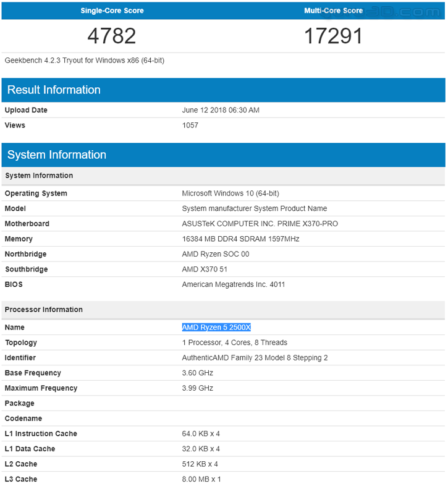Click the L2 Cache label

click(x=21, y=464)
